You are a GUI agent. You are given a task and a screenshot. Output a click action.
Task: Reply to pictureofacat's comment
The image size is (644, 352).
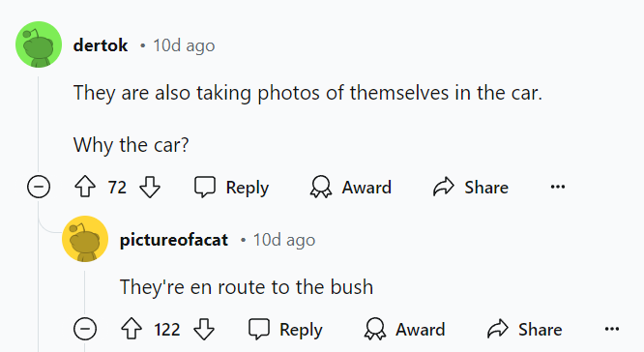point(286,329)
